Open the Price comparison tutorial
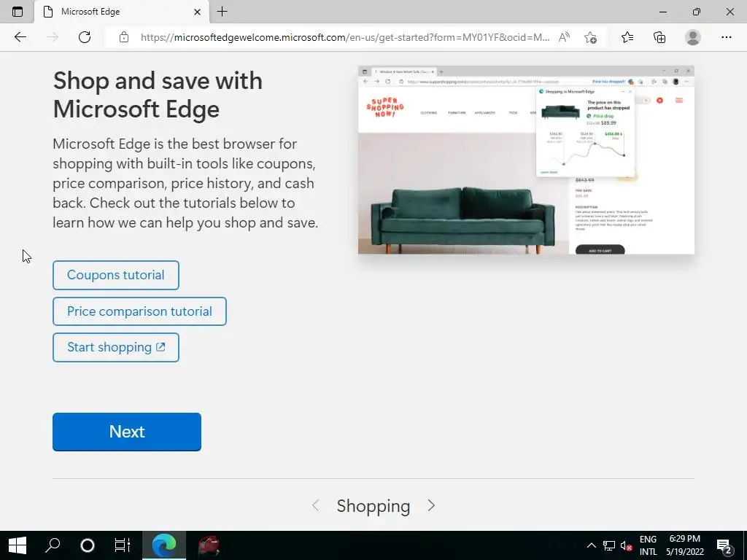 [139, 311]
